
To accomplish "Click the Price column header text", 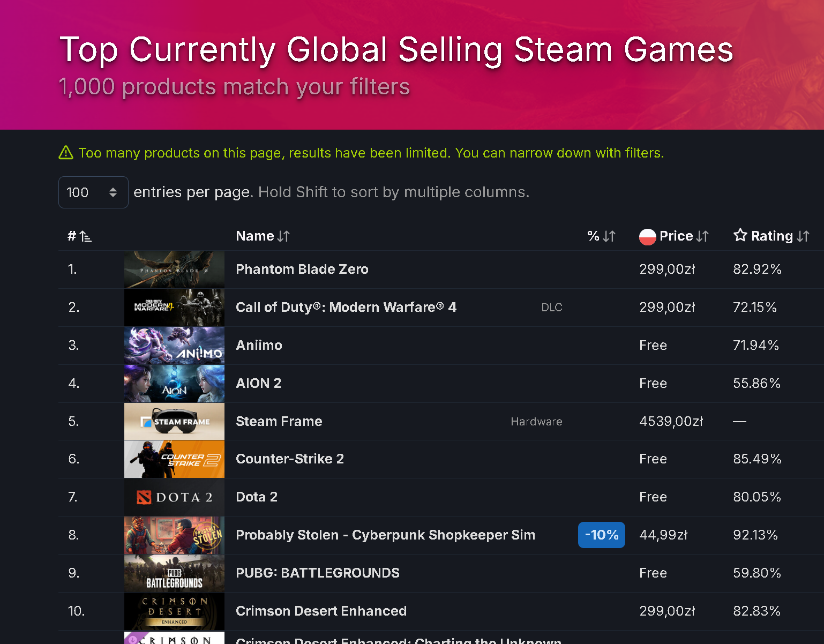I will tap(676, 236).
